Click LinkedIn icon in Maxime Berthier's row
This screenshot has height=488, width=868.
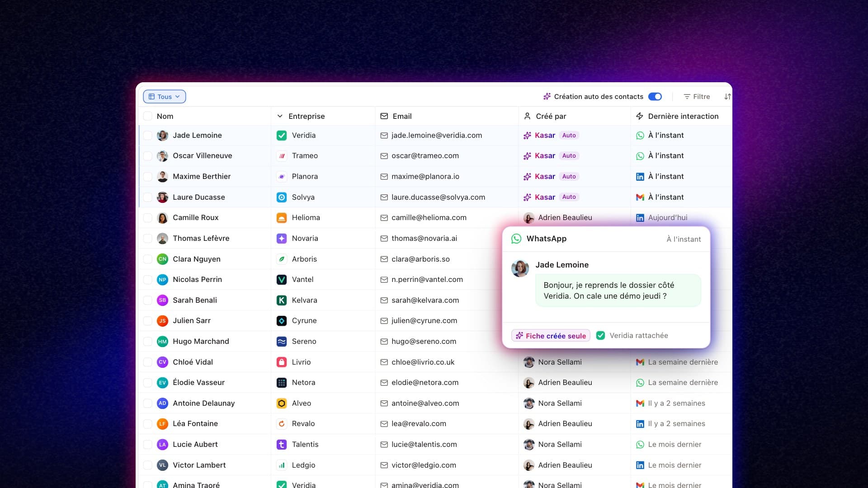click(640, 177)
